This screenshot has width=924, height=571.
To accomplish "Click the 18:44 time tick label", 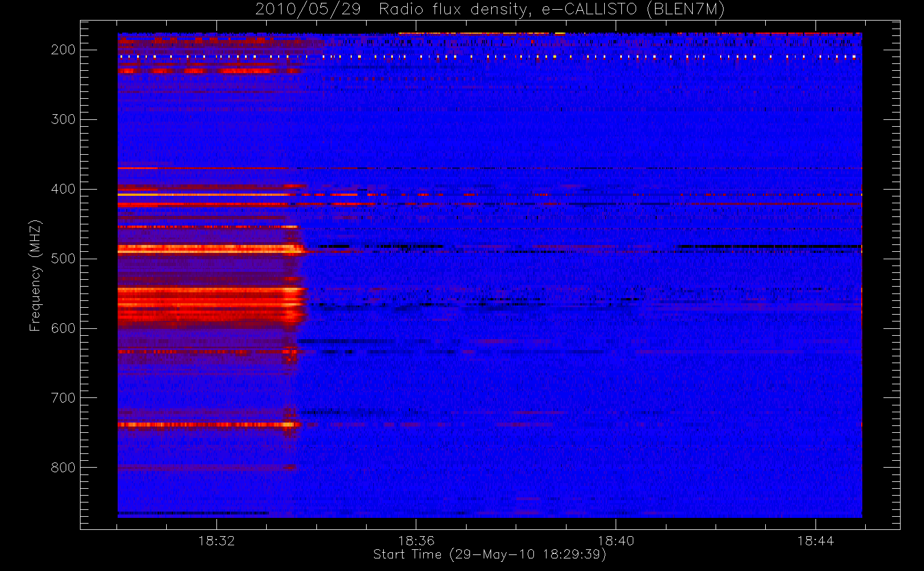I will 815,541.
